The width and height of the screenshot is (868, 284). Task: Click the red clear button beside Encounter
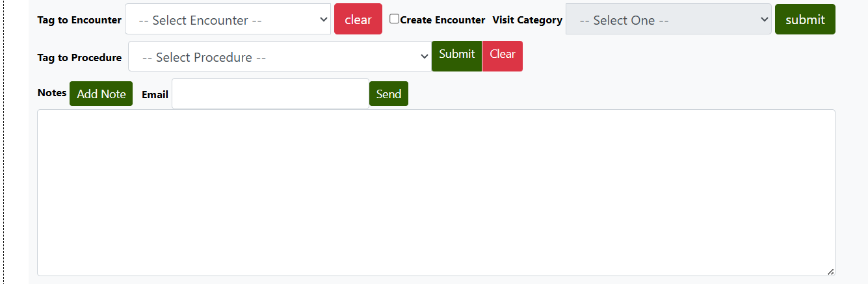(358, 19)
